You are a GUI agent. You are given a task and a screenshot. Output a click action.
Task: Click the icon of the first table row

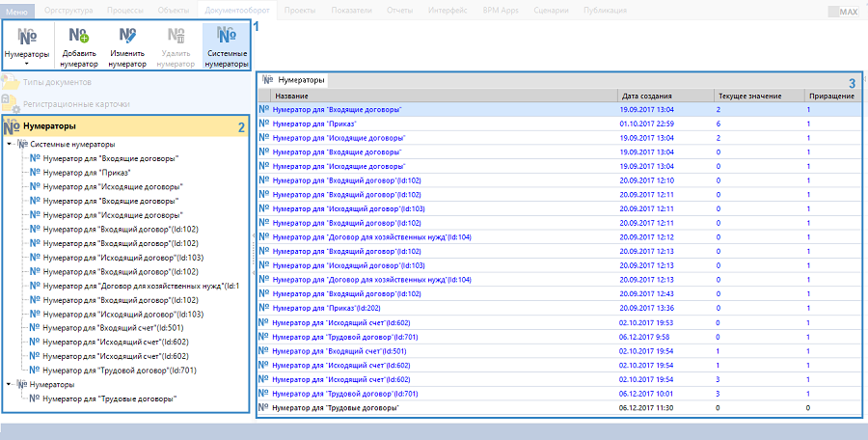265,110
